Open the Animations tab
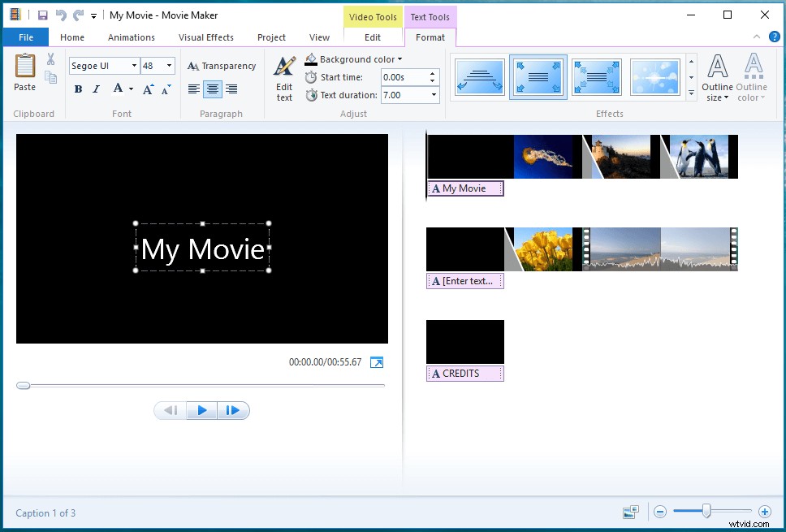Screen dimensions: 786x532 [x=131, y=37]
